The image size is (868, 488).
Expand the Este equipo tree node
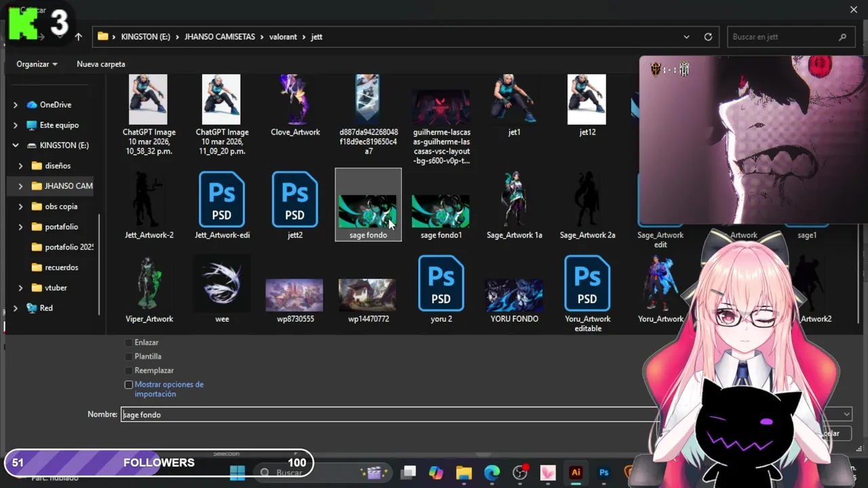(x=16, y=125)
